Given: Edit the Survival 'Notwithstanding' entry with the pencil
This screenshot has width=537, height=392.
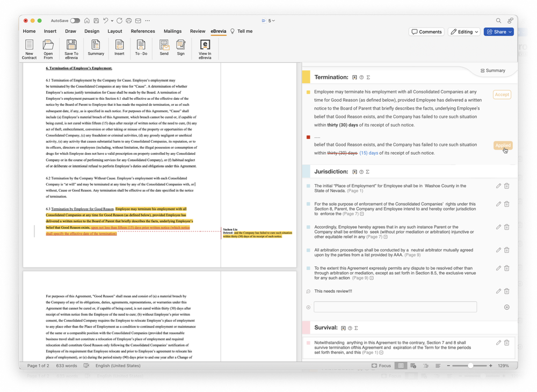Looking at the screenshot, I should click(498, 343).
